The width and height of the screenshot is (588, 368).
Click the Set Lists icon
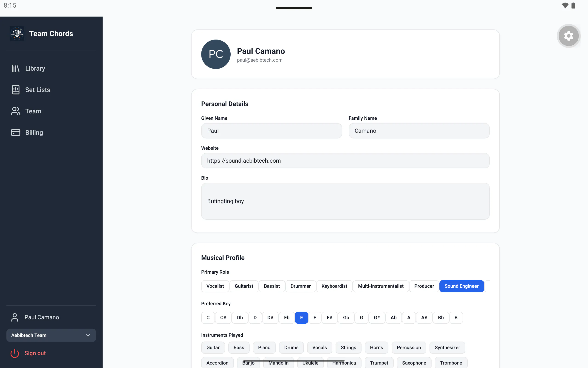16,90
